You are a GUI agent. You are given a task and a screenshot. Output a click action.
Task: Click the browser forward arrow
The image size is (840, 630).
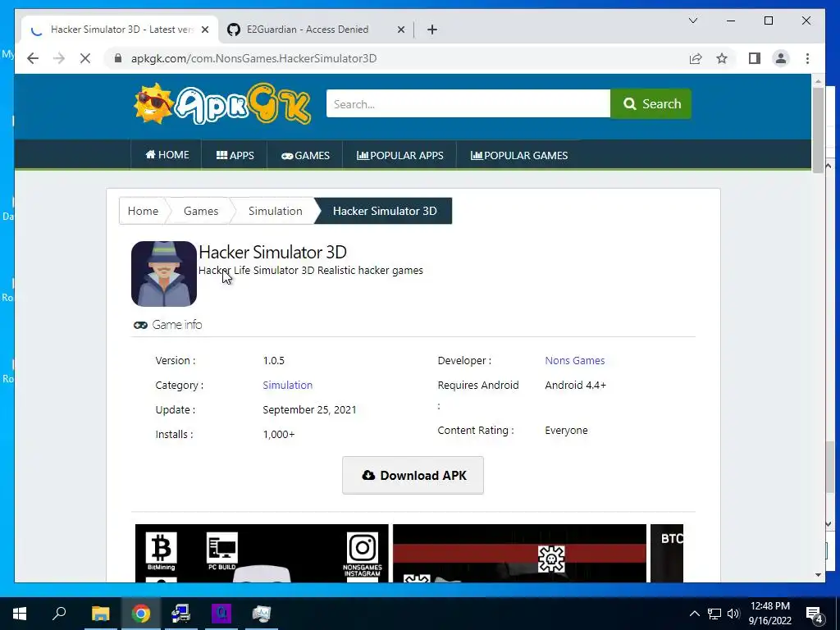point(59,58)
